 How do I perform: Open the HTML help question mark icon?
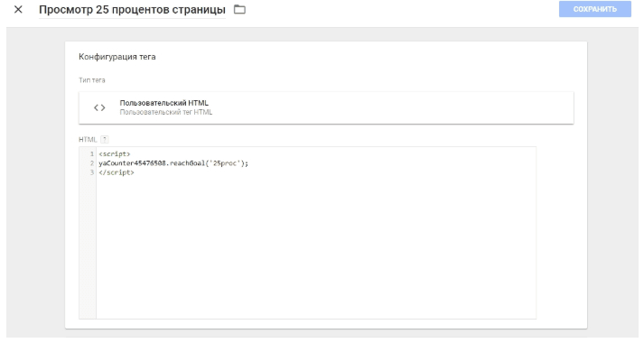[104, 140]
